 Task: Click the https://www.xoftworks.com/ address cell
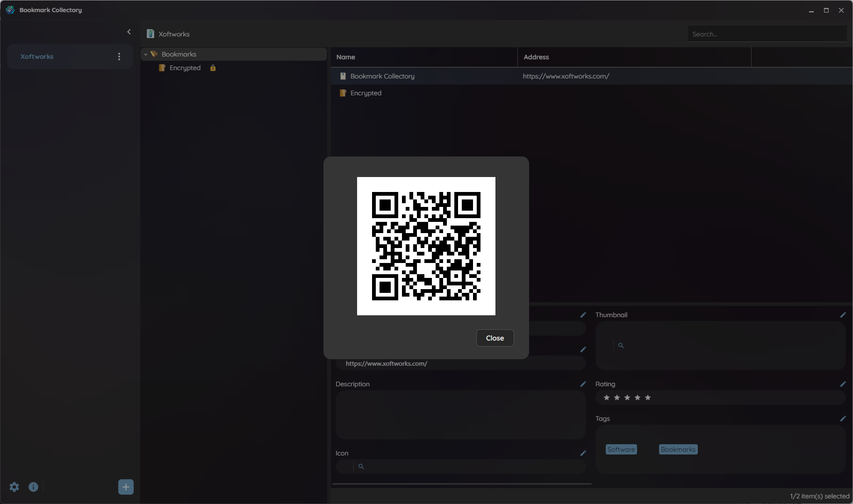point(566,76)
